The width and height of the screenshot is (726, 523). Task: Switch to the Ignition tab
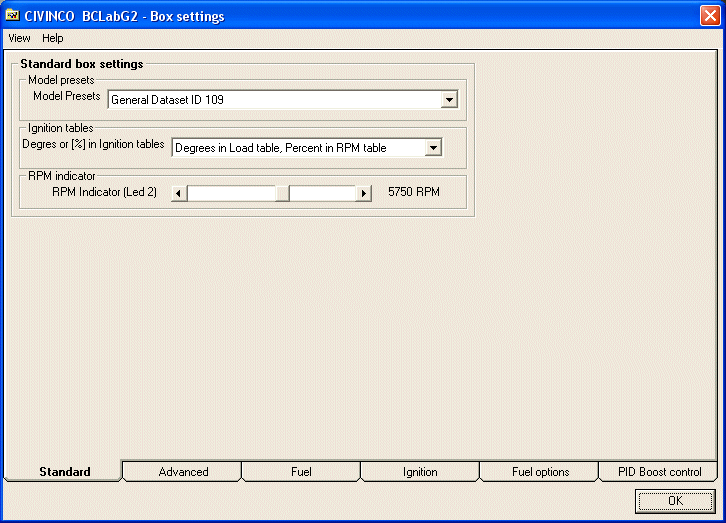(420, 472)
